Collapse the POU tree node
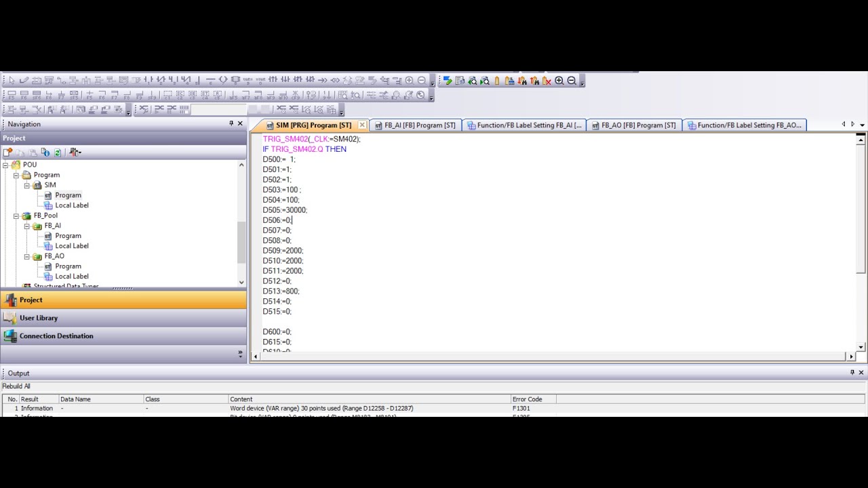 [x=5, y=165]
